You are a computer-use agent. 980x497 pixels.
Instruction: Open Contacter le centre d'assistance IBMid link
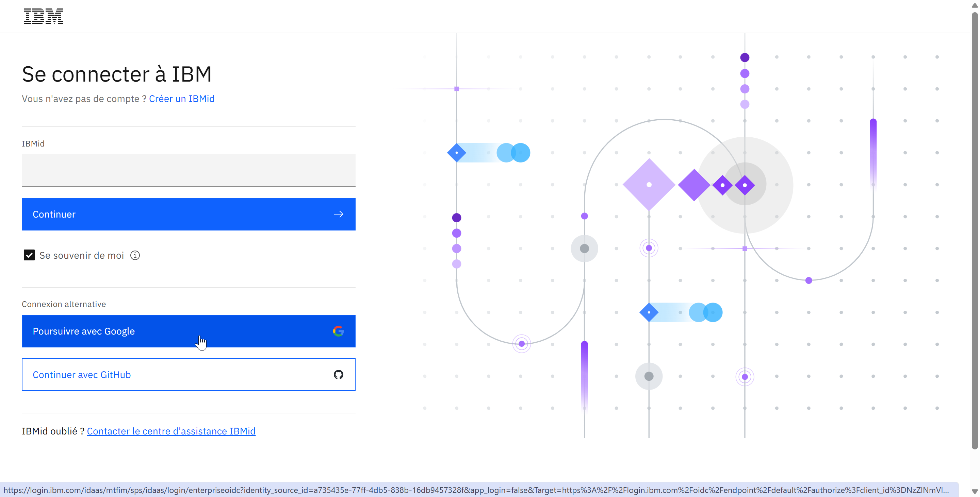(171, 431)
